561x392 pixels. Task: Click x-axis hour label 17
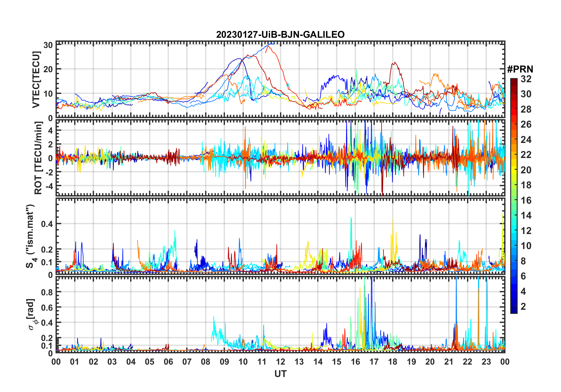(x=374, y=362)
